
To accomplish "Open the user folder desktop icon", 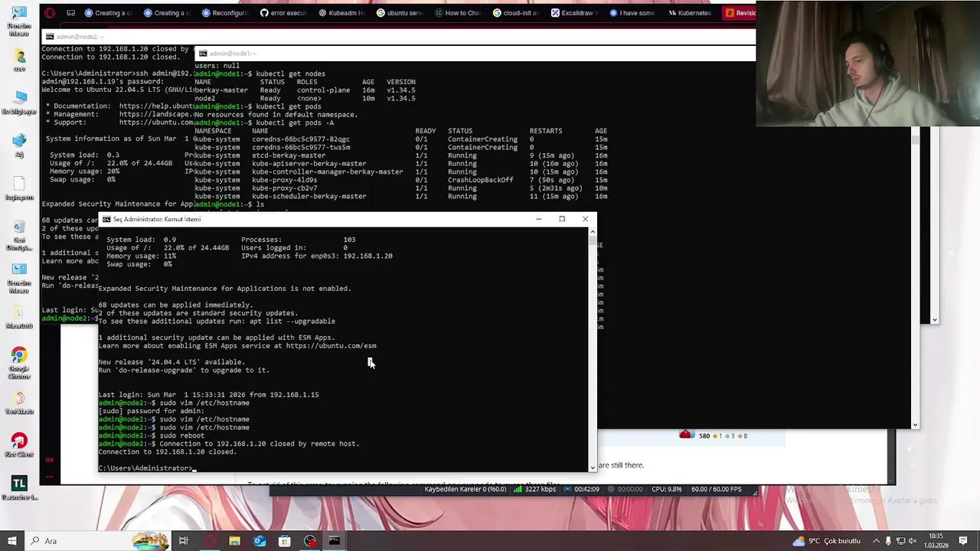I will 19,60.
